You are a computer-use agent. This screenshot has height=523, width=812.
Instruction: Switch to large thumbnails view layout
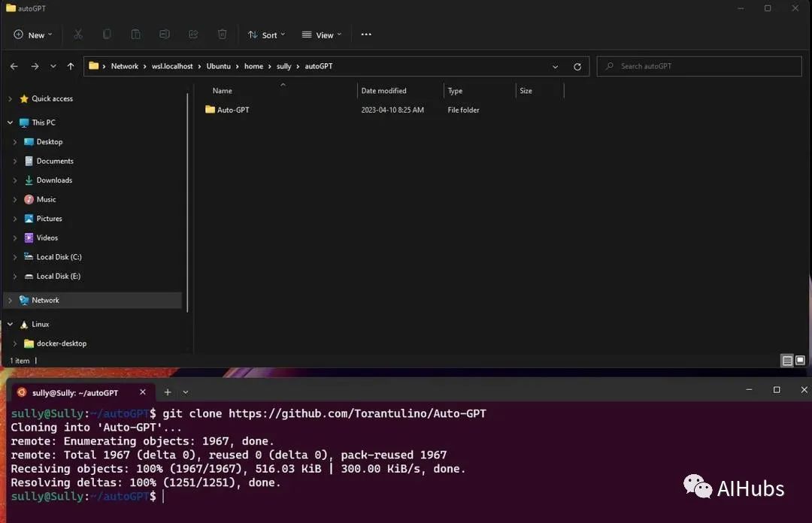(x=800, y=361)
